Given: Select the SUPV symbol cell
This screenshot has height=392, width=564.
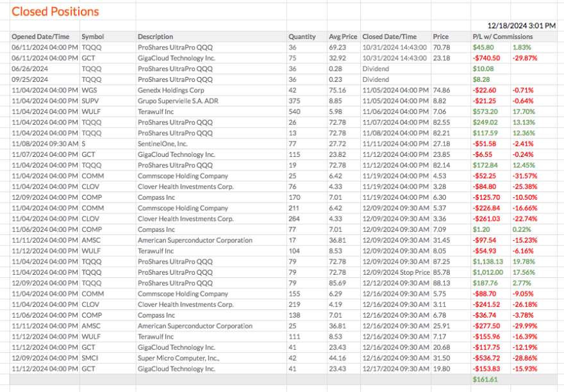Looking at the screenshot, I should (90, 101).
